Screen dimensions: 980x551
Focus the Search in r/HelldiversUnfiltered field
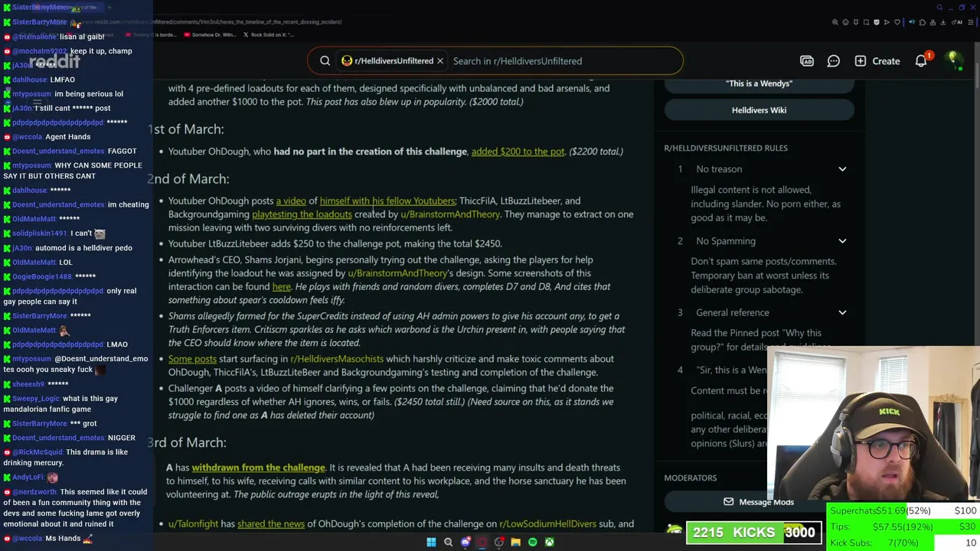563,60
